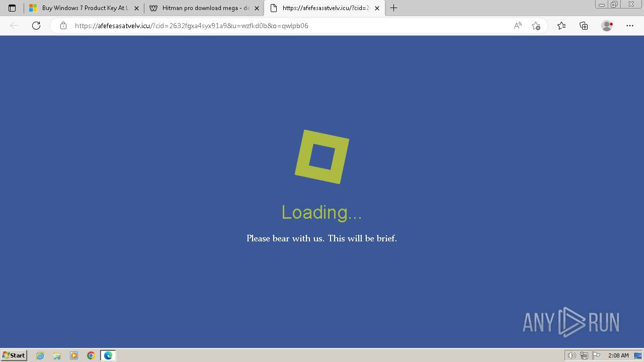Screen dimensions: 644x362
Task: Click the Loading... text
Action: point(321,212)
